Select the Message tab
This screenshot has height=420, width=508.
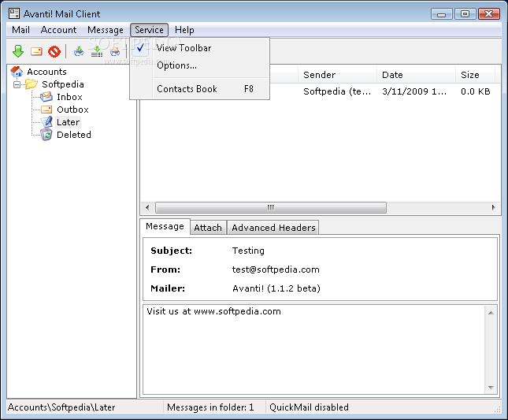click(x=165, y=226)
